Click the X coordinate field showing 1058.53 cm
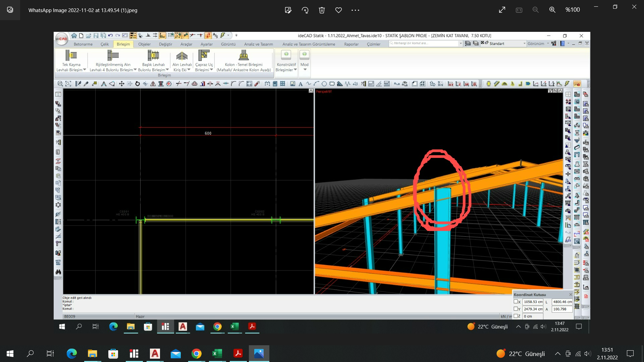 tap(533, 302)
